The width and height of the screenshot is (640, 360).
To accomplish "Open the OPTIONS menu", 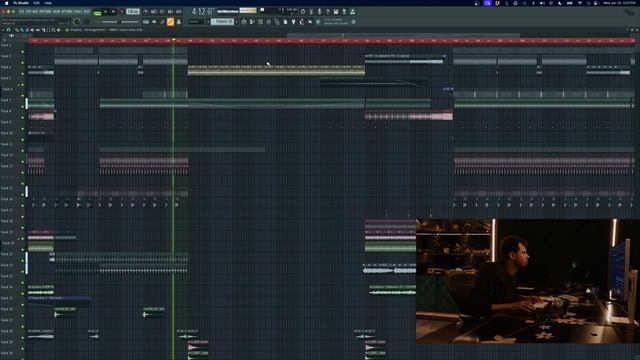I will coord(67,12).
